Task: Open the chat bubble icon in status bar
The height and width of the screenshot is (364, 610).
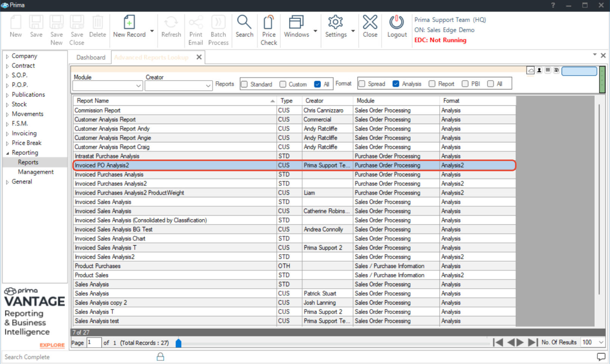Action: 601,356
